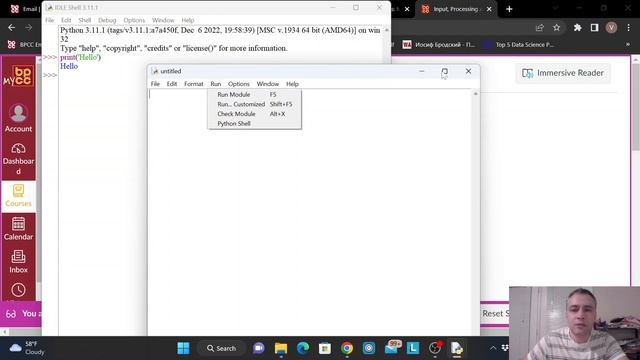The height and width of the screenshot is (360, 640).
Task: Open Help menu in untitled editor
Action: 292,84
